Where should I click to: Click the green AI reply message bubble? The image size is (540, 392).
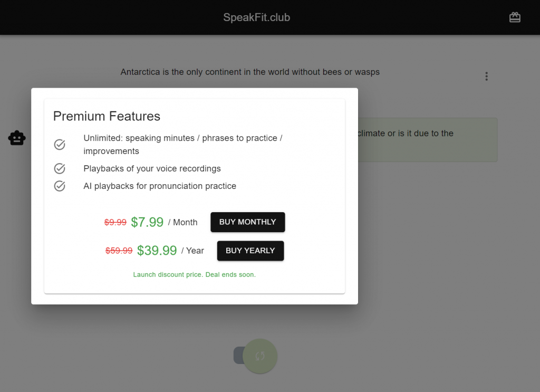pyautogui.click(x=427, y=140)
